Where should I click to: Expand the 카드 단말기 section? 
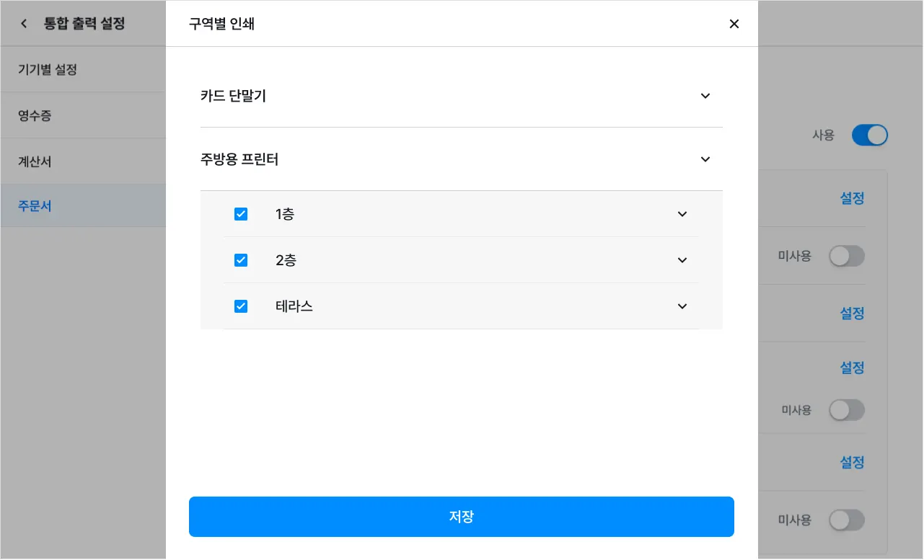click(705, 96)
